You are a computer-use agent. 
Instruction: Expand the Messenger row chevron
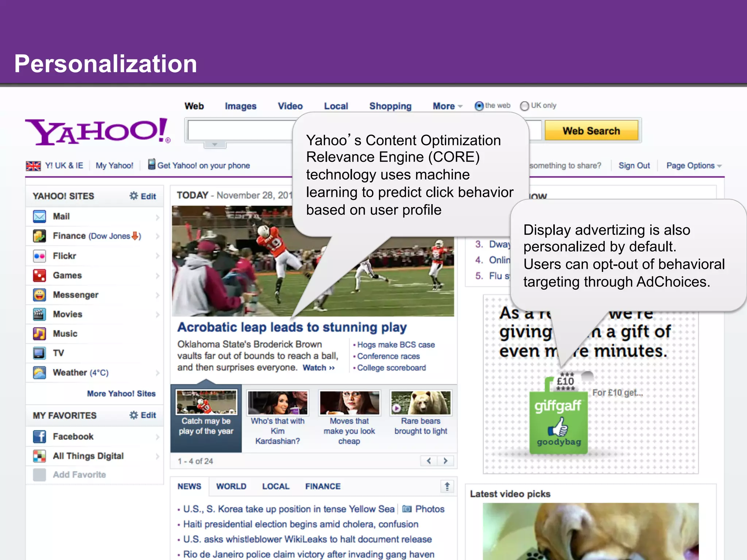pyautogui.click(x=158, y=295)
